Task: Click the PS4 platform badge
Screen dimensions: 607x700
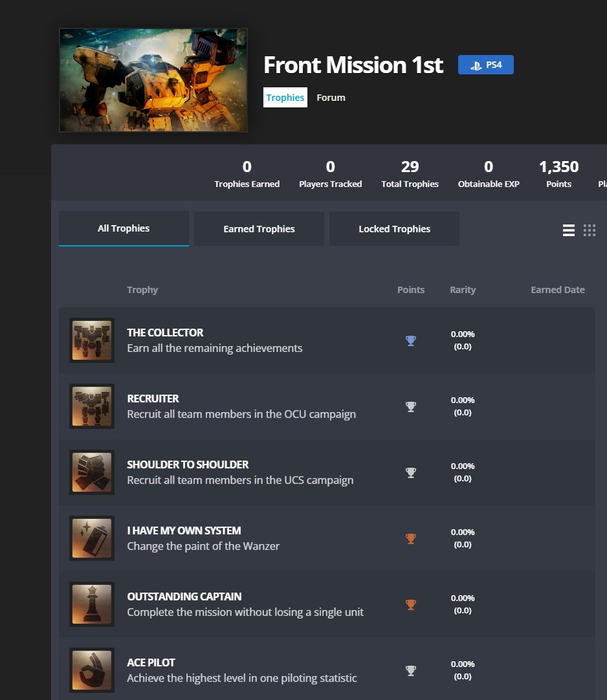Action: click(x=486, y=65)
